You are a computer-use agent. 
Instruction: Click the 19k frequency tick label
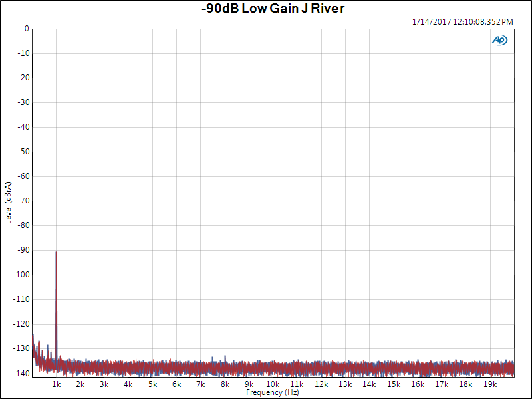[490, 384]
